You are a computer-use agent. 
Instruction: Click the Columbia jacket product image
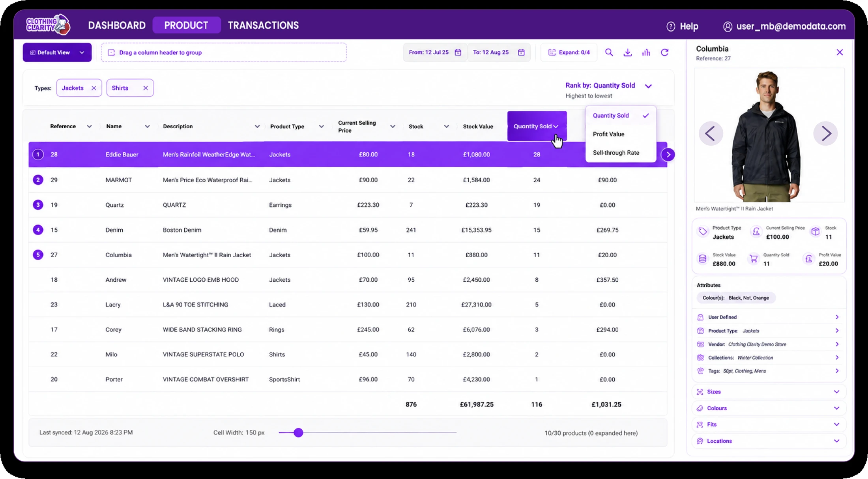click(769, 135)
